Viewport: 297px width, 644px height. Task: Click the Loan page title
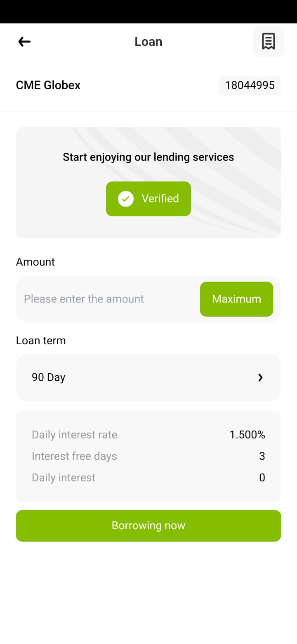coord(148,41)
